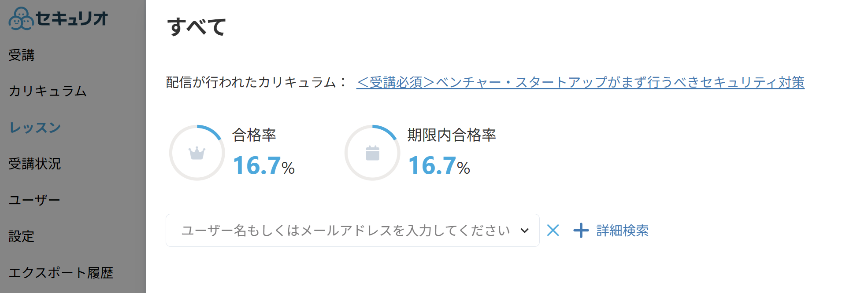Open エクスポート履歴 in the sidebar
This screenshot has width=868, height=293.
61,273
